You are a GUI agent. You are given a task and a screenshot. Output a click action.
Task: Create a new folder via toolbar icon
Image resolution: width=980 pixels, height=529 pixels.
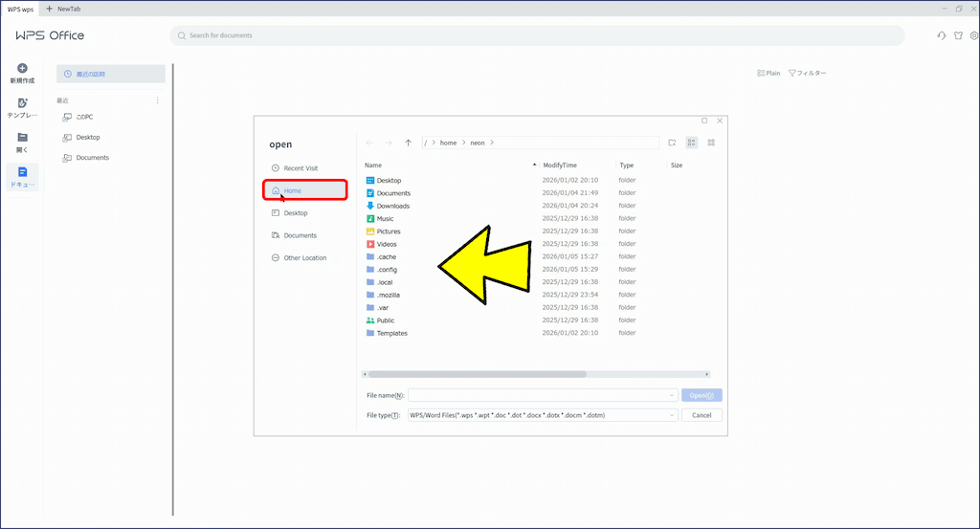click(672, 143)
